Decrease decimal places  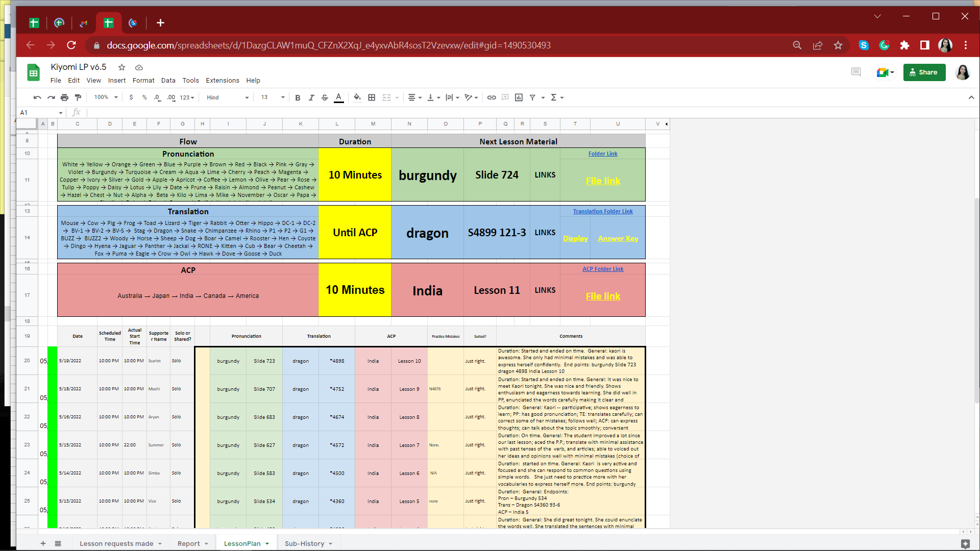point(157,97)
